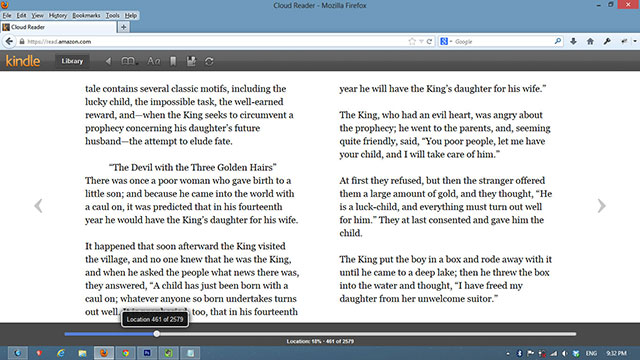Click the reading location slider handle
640x360 pixels.
tap(157, 334)
